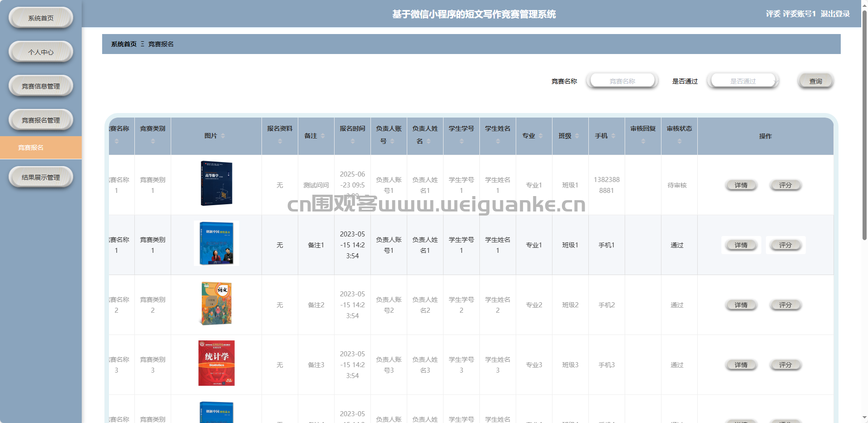Click 评分 for the 备注3 row
The image size is (868, 423).
coord(785,365)
